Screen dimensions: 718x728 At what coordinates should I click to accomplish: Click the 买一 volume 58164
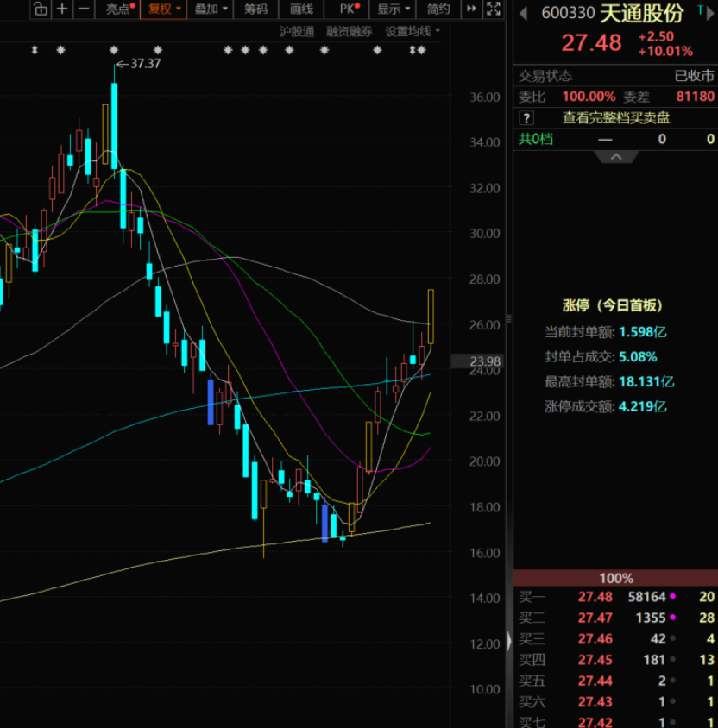pyautogui.click(x=647, y=597)
